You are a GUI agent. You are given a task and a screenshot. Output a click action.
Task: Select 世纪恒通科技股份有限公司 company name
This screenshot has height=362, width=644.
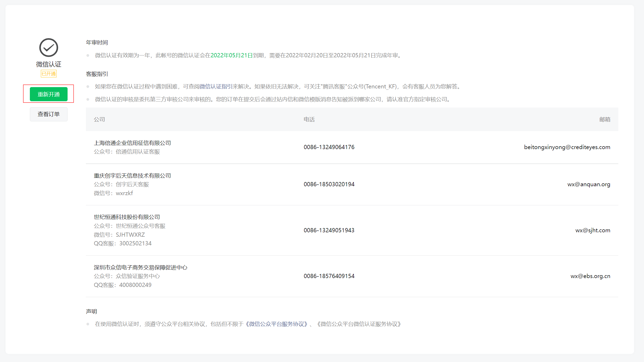point(127,217)
